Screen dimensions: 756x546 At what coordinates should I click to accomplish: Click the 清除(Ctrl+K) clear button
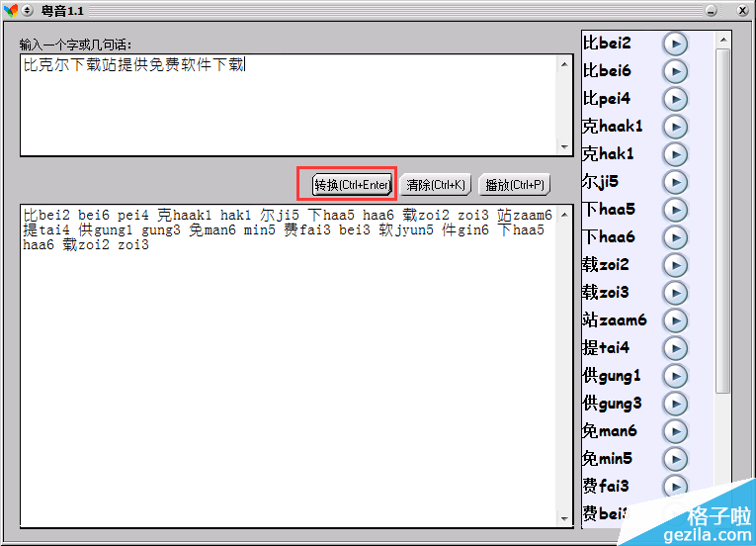(x=435, y=185)
